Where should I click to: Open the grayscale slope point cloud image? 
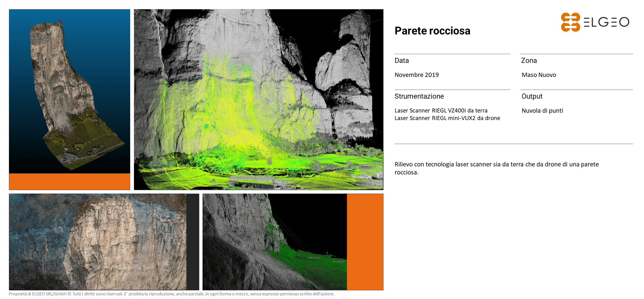[x=274, y=242]
